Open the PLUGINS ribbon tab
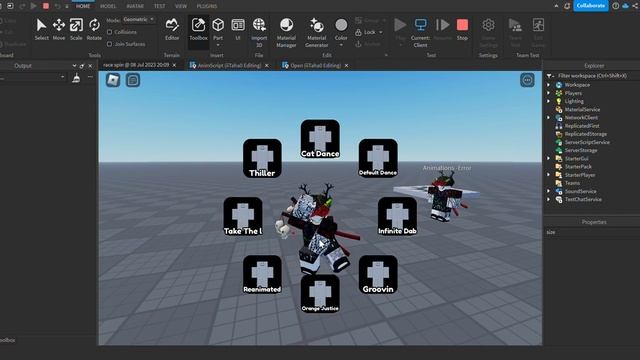Viewport: 640px width, 360px height. (207, 6)
